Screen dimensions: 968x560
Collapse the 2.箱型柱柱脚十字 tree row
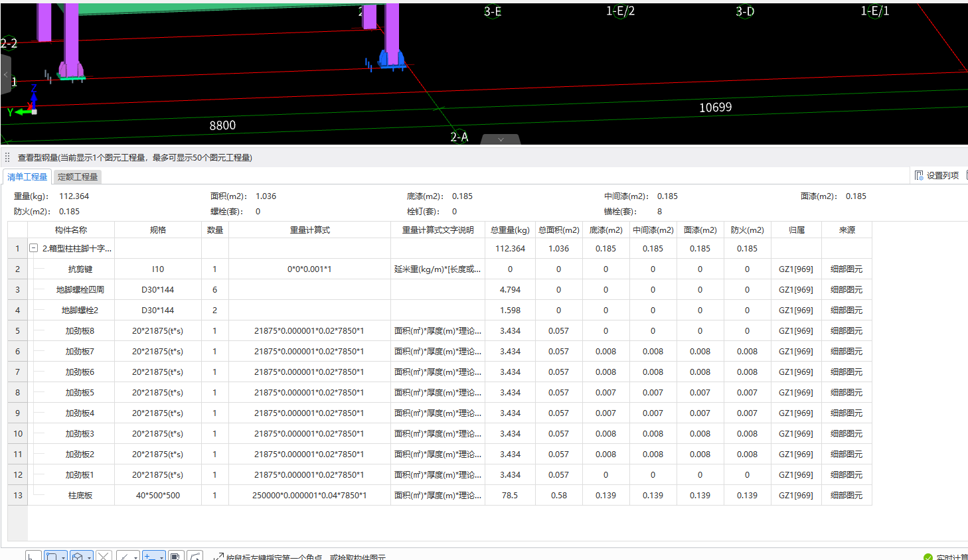point(33,248)
